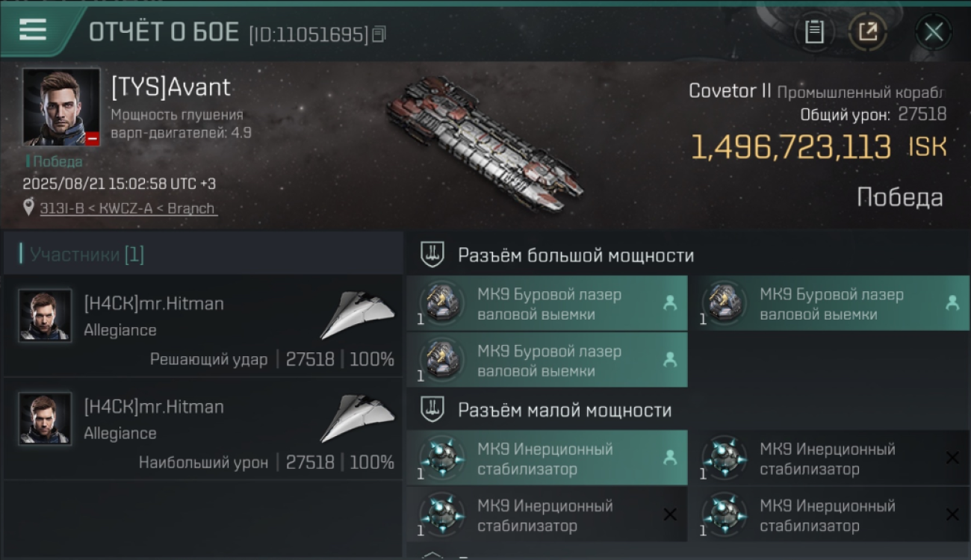
Task: Select mr.Hitman's Решающий удар entry
Action: 202,326
